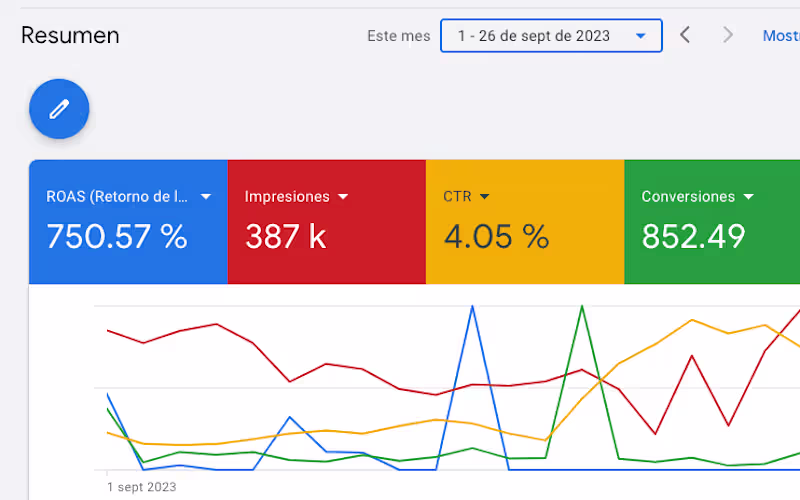Select the green Conversiones scorecard value

(693, 237)
